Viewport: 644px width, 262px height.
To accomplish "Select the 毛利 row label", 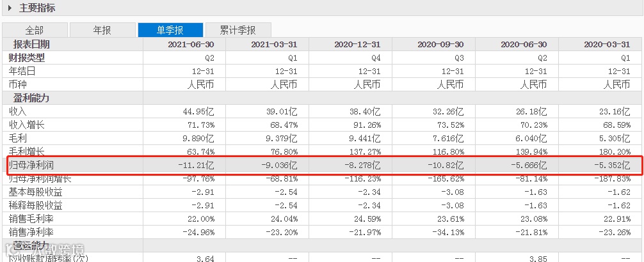I will click(x=18, y=138).
